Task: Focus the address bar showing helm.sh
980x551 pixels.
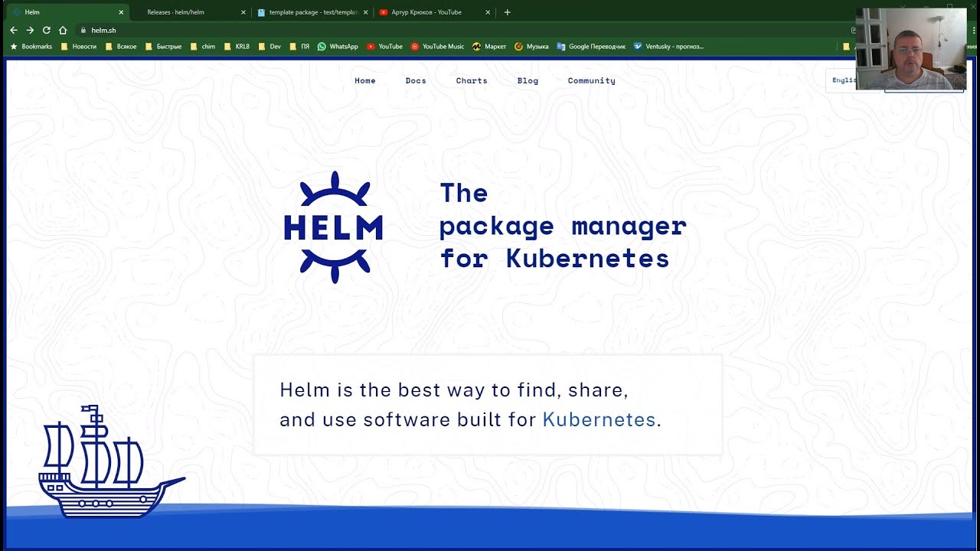Action: point(459,31)
